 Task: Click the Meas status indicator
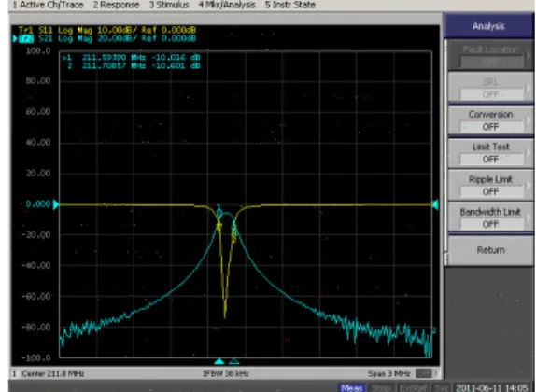352,388
